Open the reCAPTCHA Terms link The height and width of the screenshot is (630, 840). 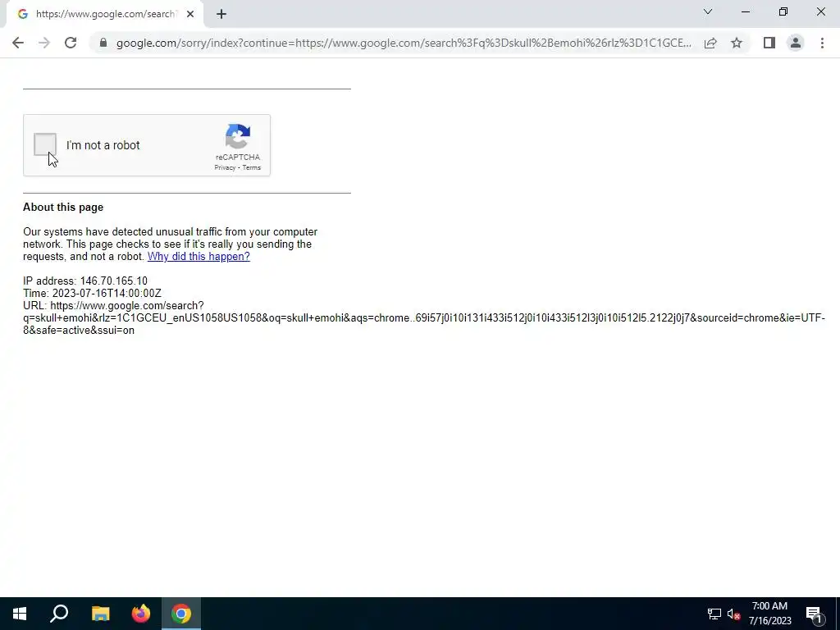tap(252, 167)
